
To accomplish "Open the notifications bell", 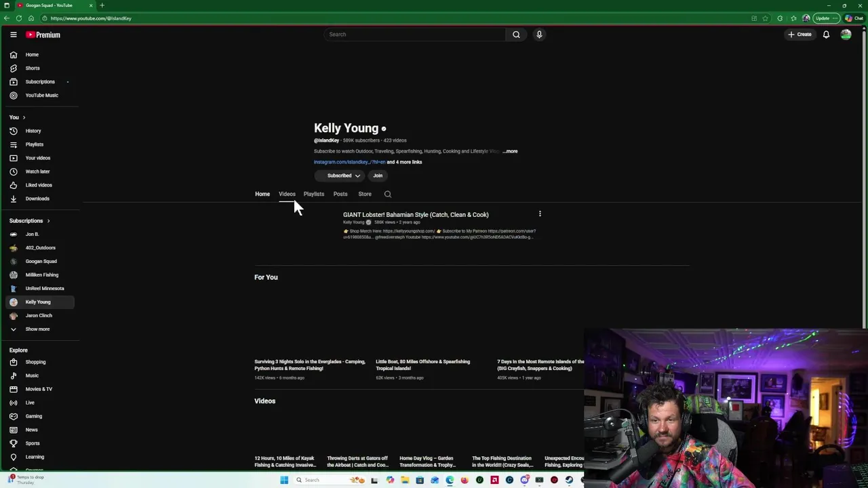I will click(x=826, y=35).
